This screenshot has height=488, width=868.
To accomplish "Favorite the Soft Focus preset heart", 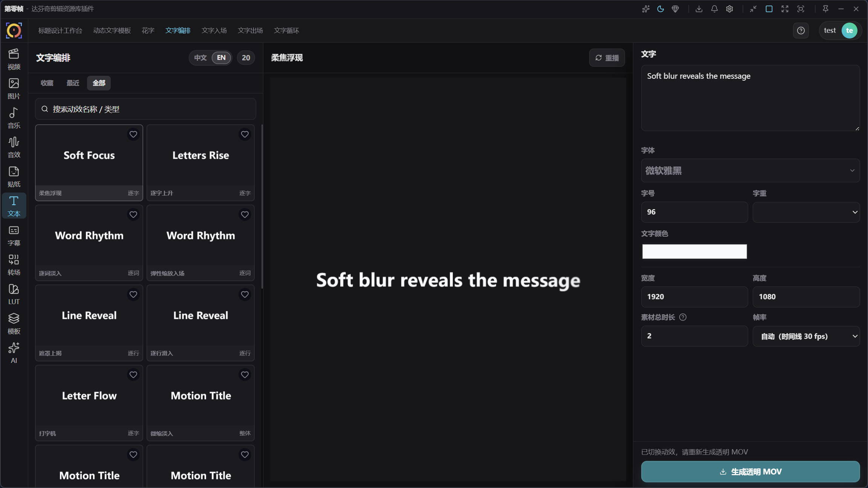I will click(133, 135).
